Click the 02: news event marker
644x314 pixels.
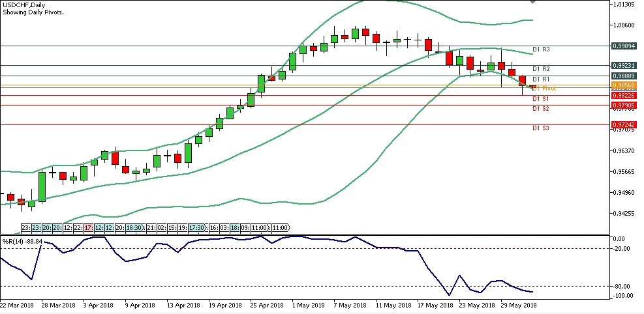coord(162,227)
